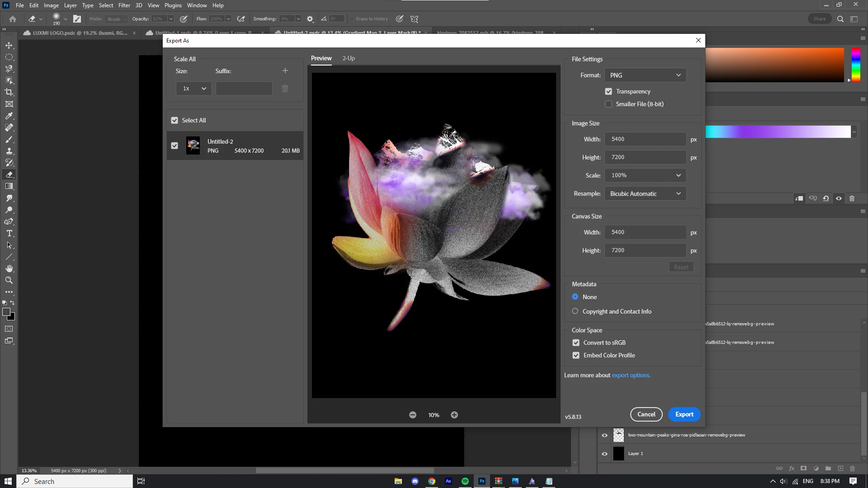Select the Zoom tool in toolbar

(x=9, y=280)
